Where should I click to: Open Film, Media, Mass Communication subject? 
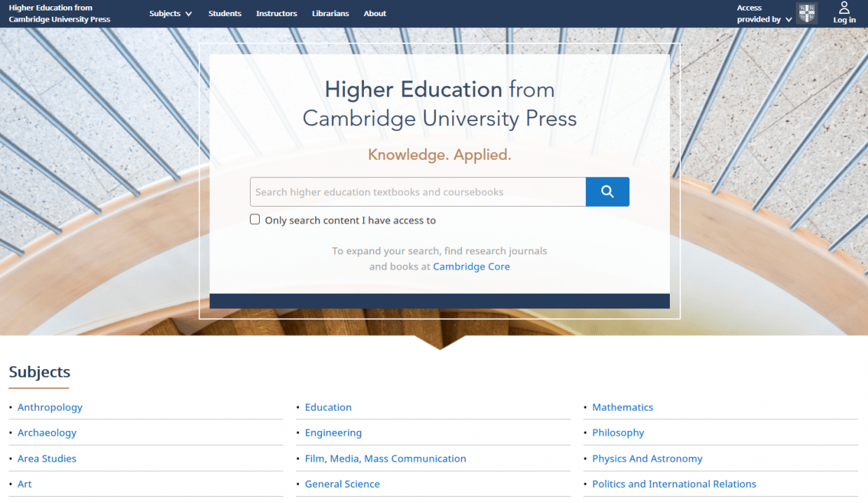pos(386,459)
